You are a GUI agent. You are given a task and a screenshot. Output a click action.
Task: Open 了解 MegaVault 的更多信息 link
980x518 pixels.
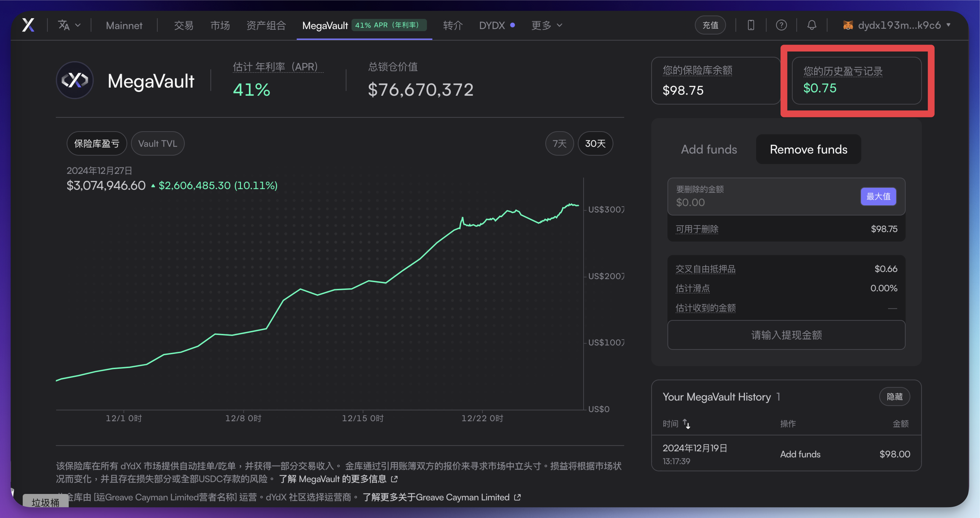(x=338, y=479)
